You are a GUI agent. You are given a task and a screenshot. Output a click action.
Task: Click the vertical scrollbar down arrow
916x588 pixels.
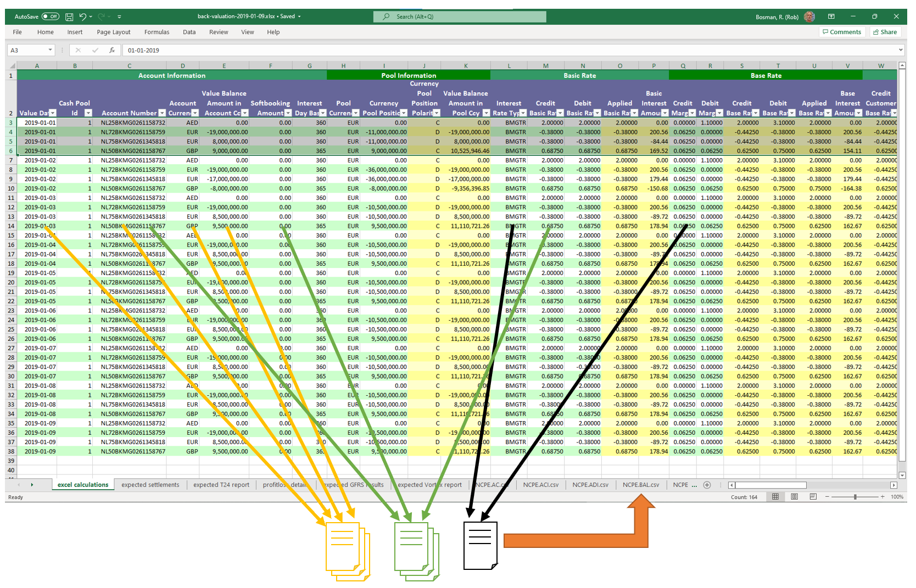click(902, 475)
